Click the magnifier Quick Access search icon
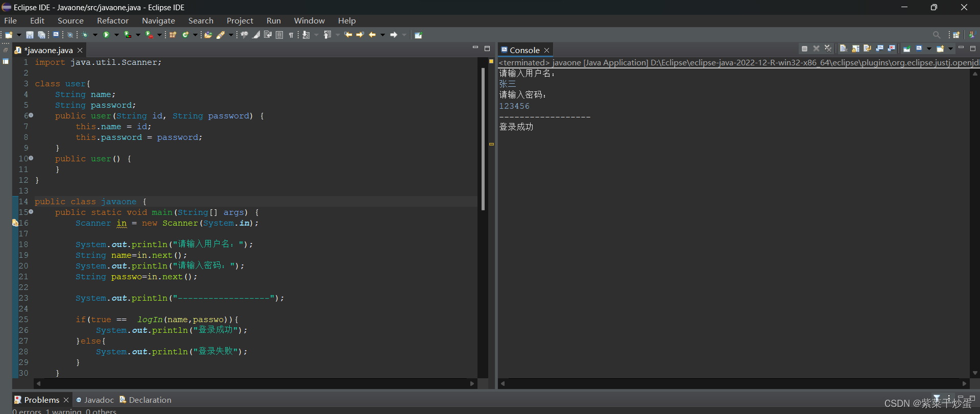 pos(937,35)
